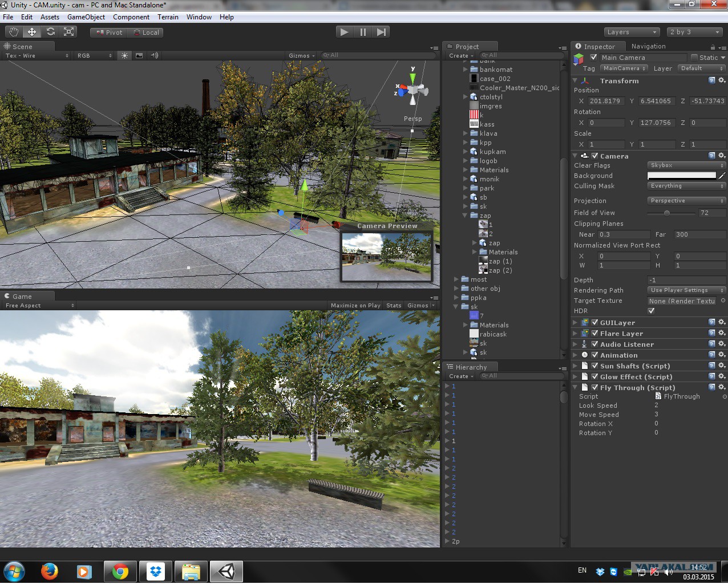Click the Play button
728x584 pixels.
[344, 32]
